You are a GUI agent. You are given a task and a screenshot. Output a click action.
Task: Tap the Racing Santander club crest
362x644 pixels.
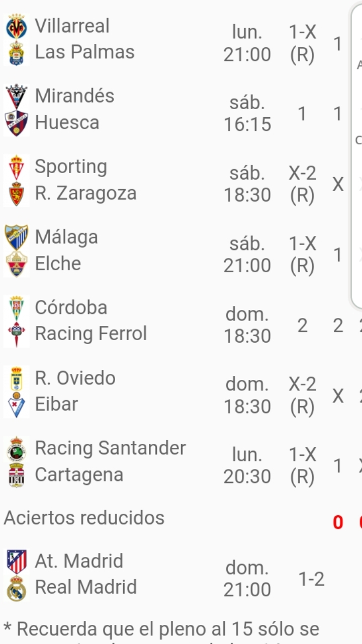(17, 449)
